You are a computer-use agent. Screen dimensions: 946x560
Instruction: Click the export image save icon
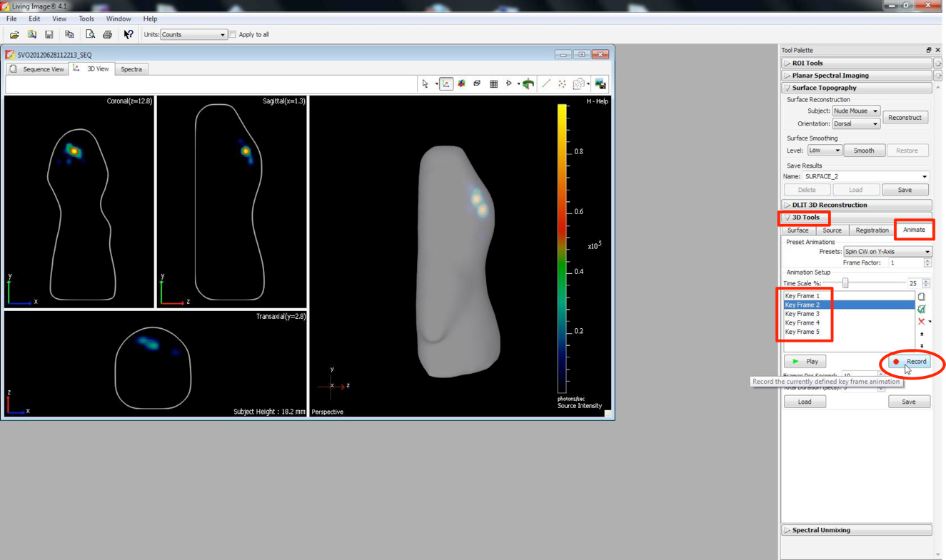[x=600, y=84]
